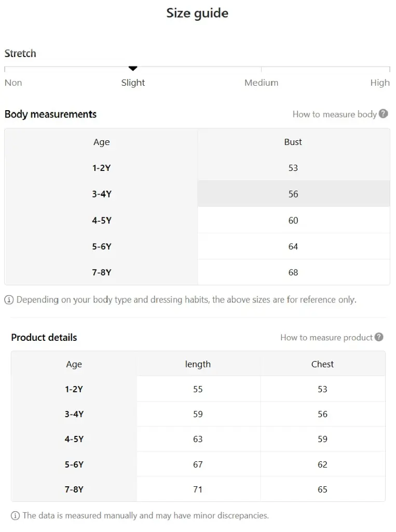Screen dimensions: 396x532
Task: Click the info icon before body type disclaimer
Action: (9, 300)
